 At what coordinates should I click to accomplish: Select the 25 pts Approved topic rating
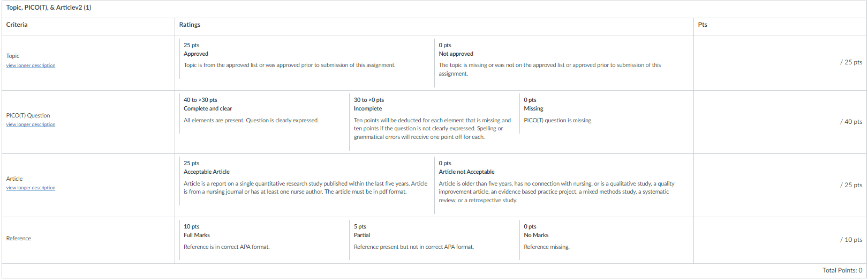(307, 63)
